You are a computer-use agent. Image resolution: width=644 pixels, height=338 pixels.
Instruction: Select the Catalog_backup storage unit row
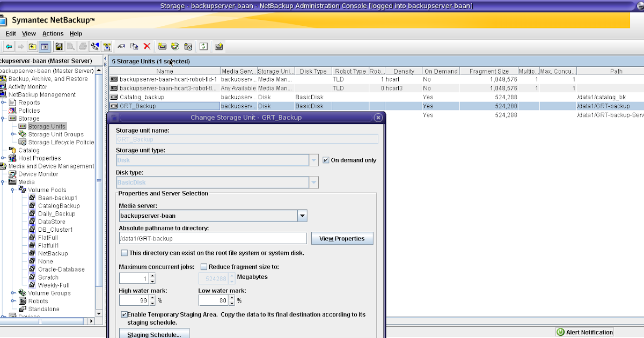point(376,97)
